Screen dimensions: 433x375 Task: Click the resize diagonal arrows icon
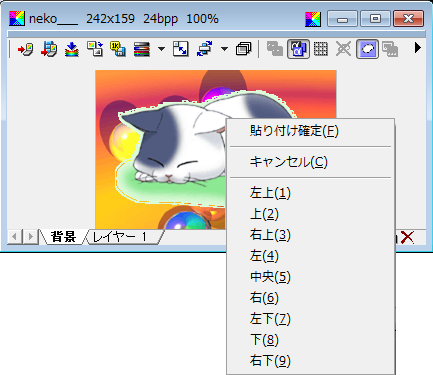(181, 49)
